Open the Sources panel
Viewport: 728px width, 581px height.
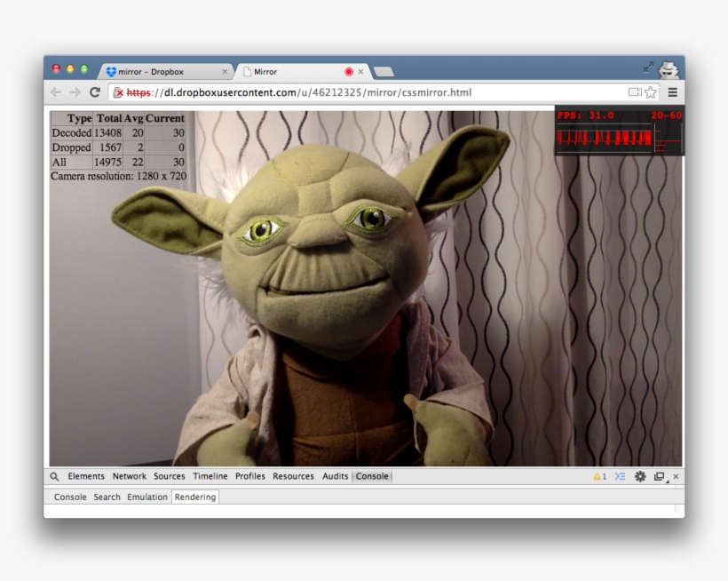(169, 476)
